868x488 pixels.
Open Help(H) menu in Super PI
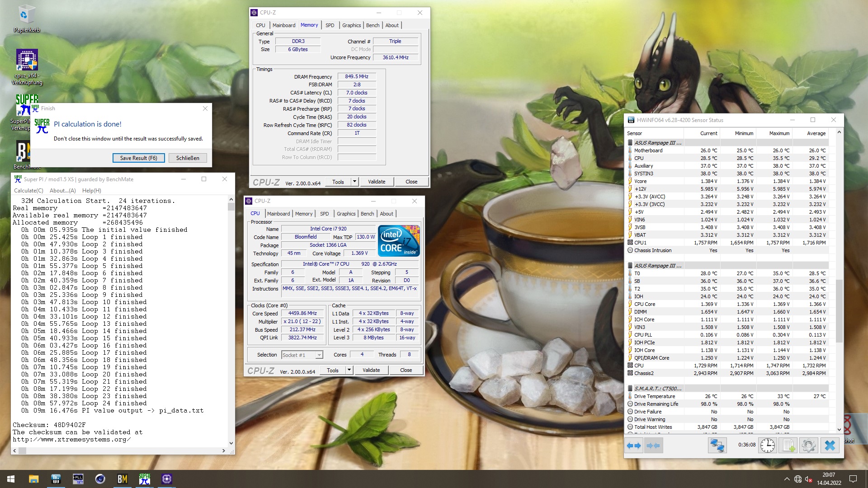[x=91, y=191]
